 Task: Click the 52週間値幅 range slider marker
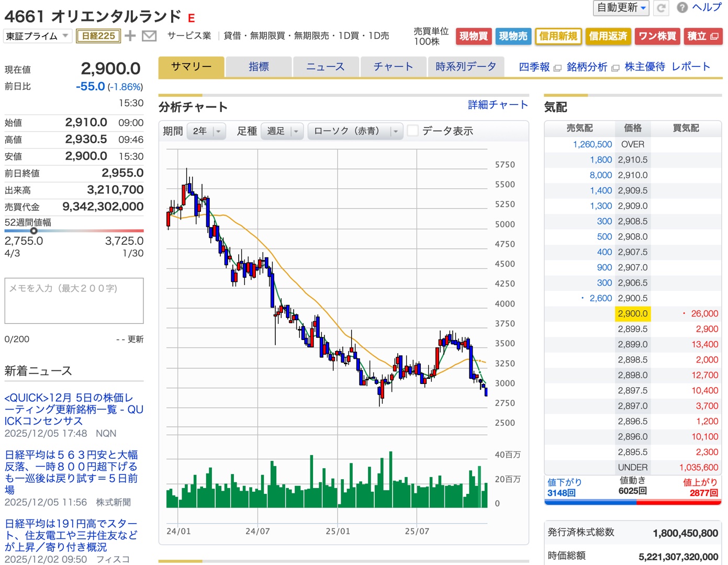34,231
